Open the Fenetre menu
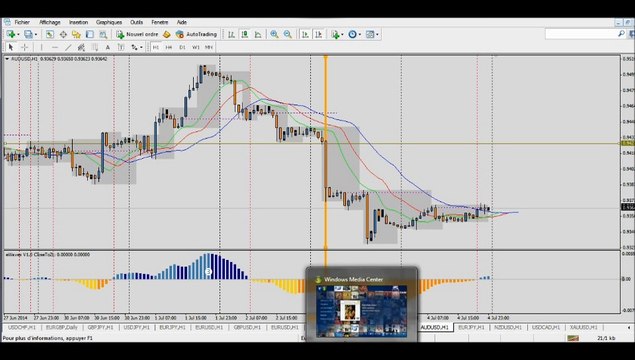The height and width of the screenshot is (360, 635). click(x=160, y=22)
